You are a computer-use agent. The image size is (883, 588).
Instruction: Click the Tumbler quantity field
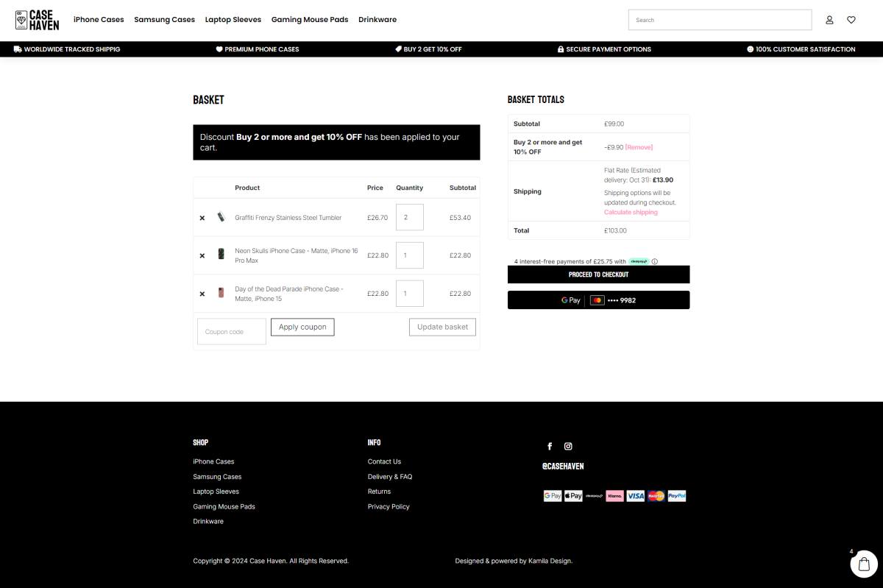(x=409, y=218)
